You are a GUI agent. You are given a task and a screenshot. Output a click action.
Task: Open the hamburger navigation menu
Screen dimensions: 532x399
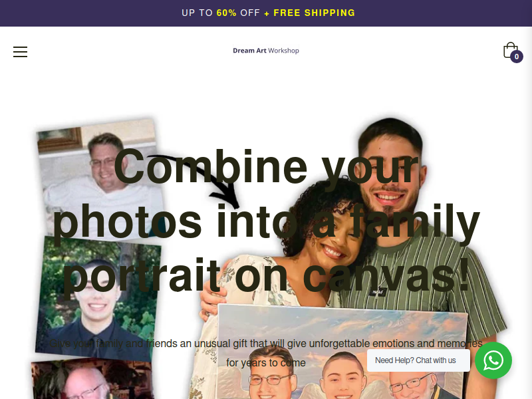[21, 52]
